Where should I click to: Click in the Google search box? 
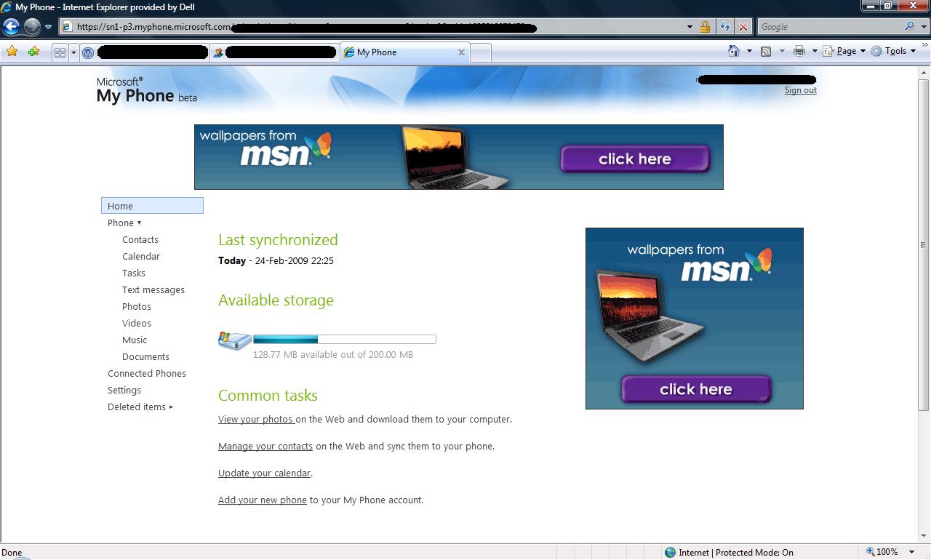point(829,27)
